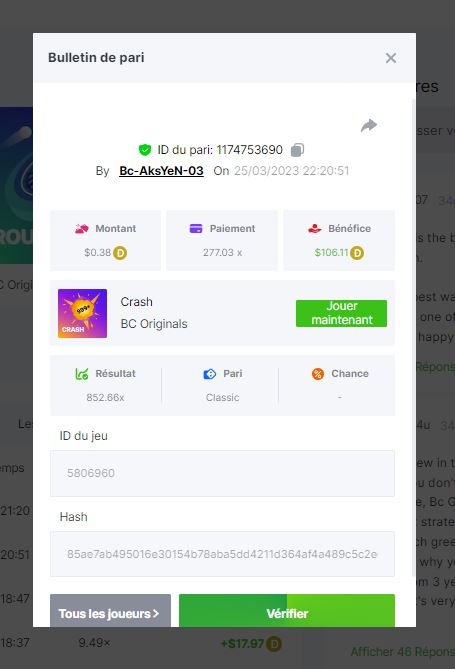
Task: Open the Bc-AksYeN-03 user profile link
Action: (x=161, y=171)
